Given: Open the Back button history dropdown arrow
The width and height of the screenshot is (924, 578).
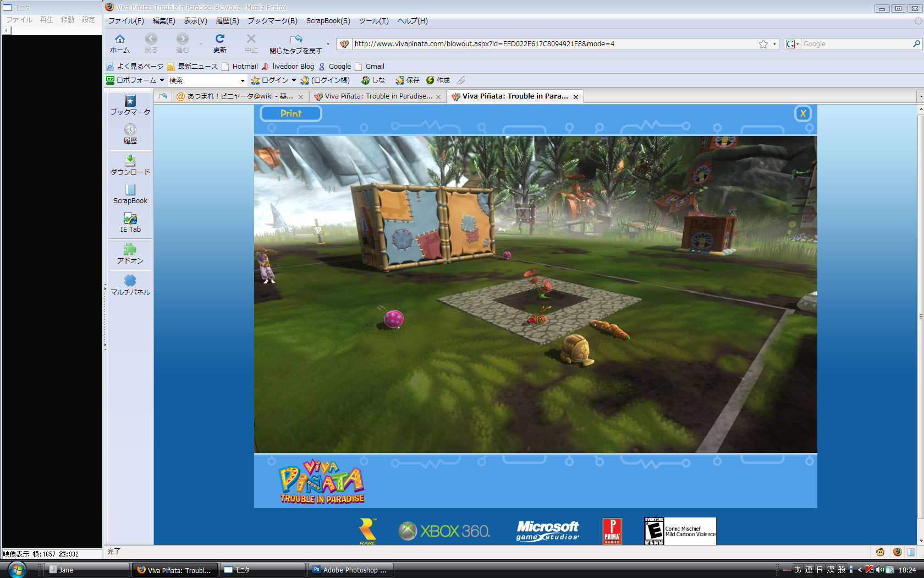Looking at the screenshot, I should 201,44.
